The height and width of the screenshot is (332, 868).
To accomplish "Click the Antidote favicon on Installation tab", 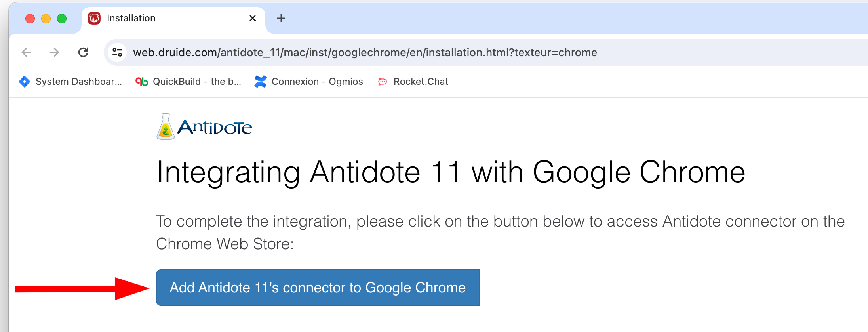I will pos(94,18).
